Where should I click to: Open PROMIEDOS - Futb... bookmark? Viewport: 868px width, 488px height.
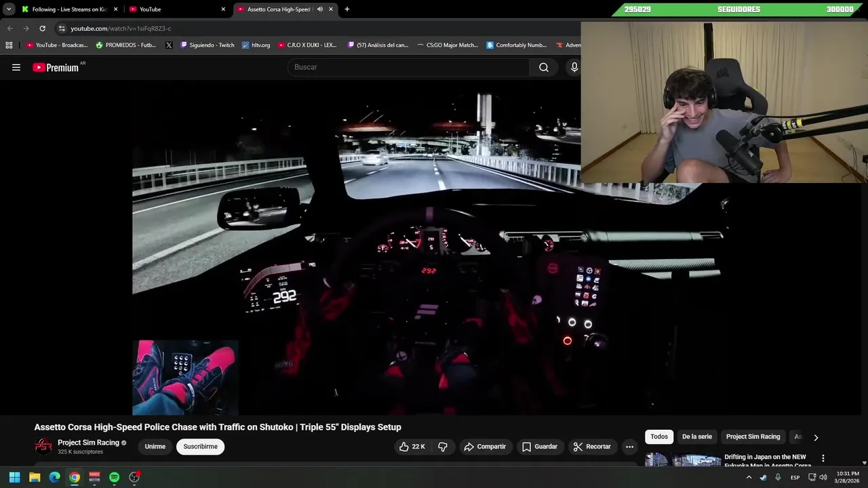coord(126,45)
